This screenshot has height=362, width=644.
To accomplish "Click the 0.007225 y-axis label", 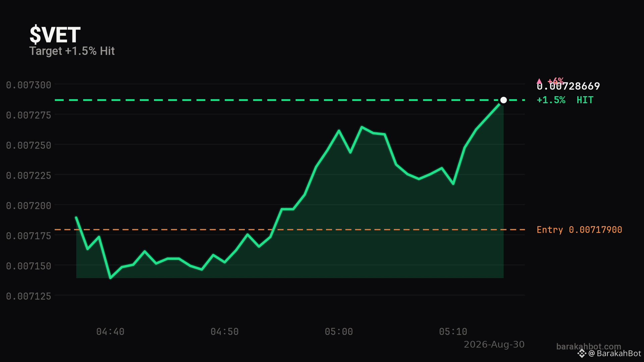I will [x=29, y=176].
